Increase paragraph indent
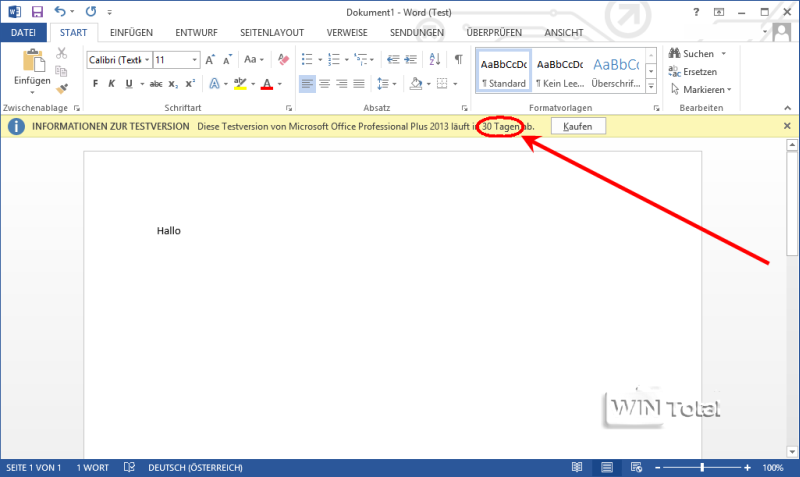The height and width of the screenshot is (477, 800). pyautogui.click(x=410, y=60)
